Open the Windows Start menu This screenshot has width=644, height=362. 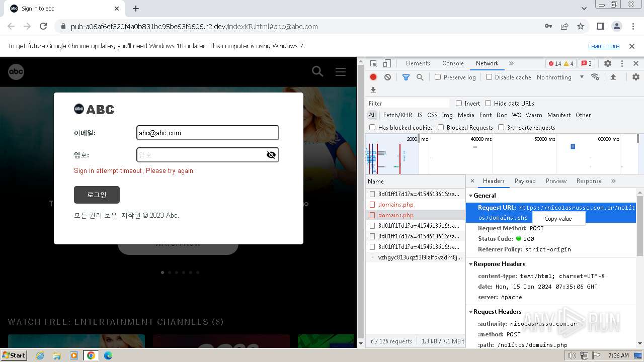point(14,355)
